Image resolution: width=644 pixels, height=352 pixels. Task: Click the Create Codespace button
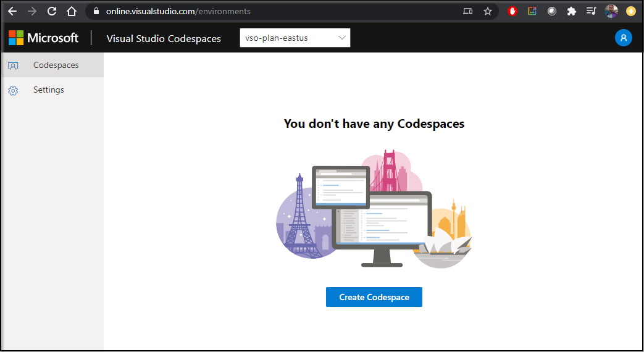click(374, 297)
